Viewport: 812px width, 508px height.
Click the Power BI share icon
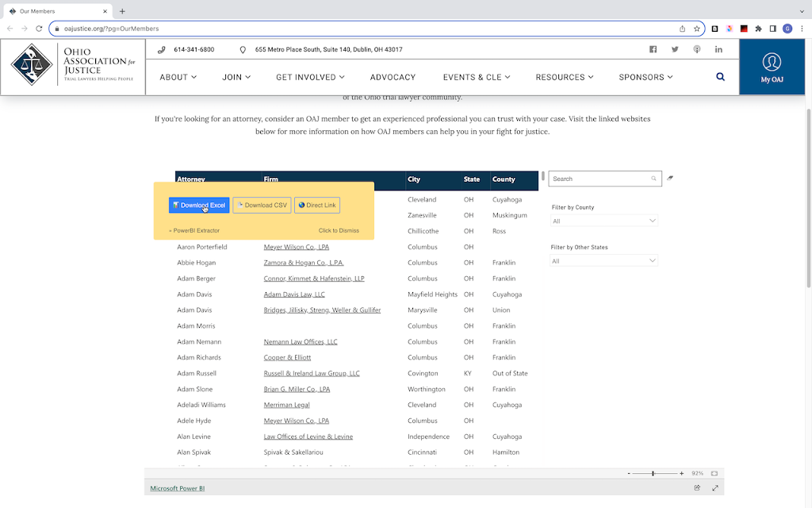697,488
